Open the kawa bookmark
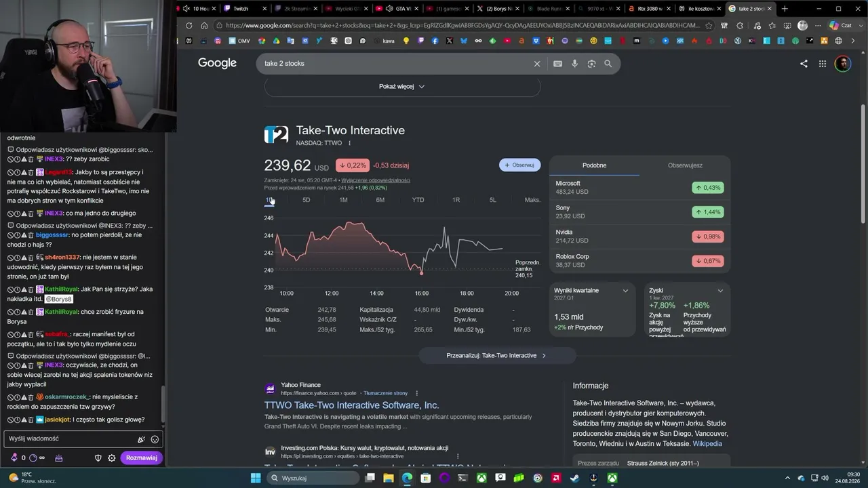The image size is (868, 488). 384,41
